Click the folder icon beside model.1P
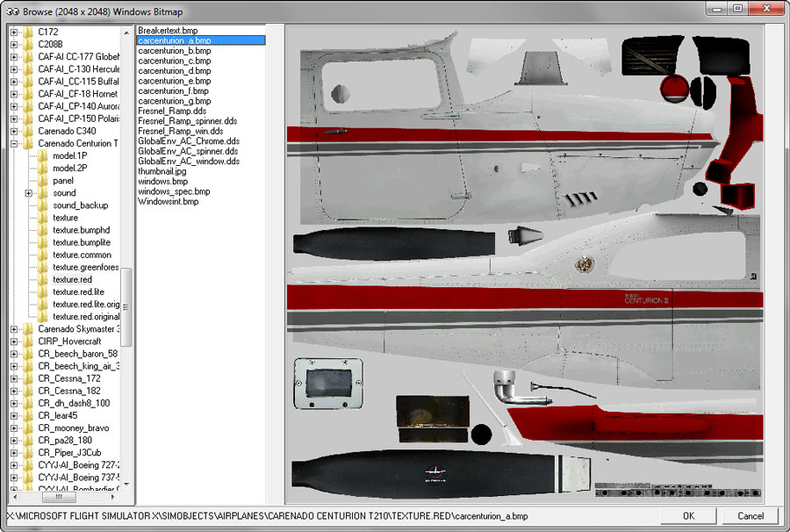This screenshot has height=532, width=790. [42, 155]
